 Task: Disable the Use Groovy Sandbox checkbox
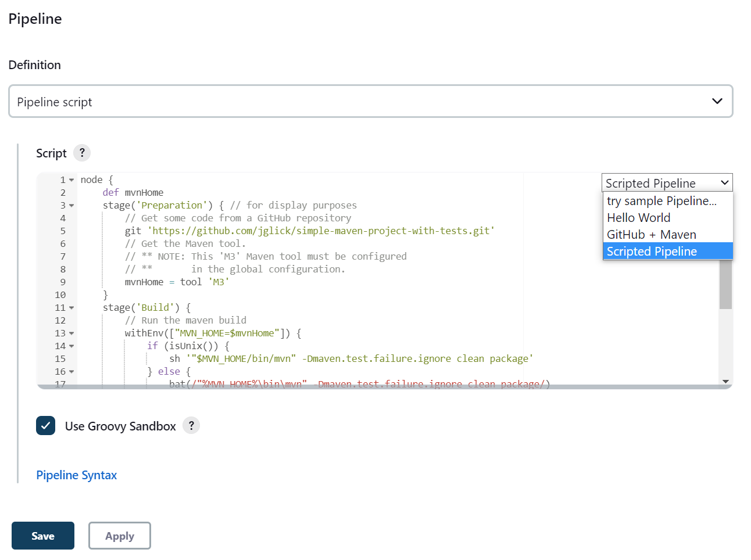(45, 426)
